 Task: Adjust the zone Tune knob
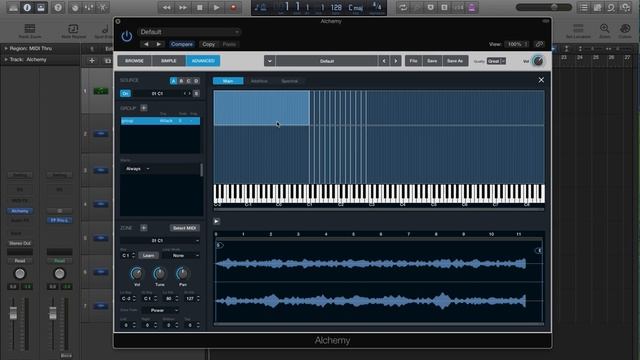pyautogui.click(x=160, y=273)
